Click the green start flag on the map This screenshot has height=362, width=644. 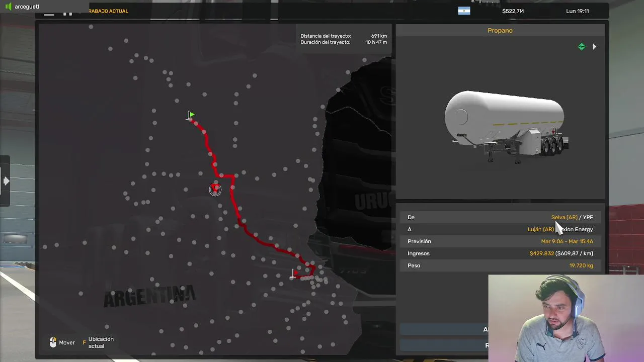(x=191, y=115)
